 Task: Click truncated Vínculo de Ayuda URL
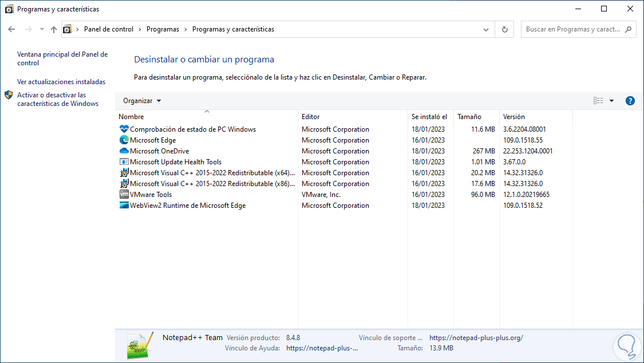tap(322, 348)
